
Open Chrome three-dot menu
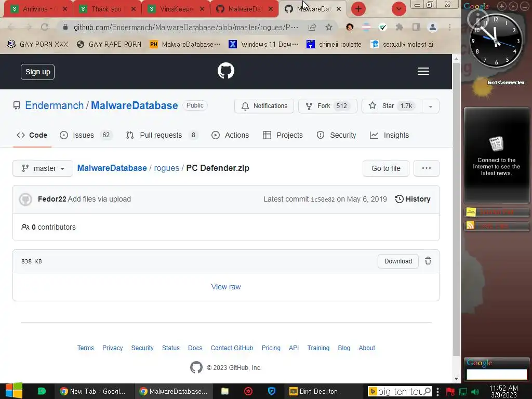449,27
